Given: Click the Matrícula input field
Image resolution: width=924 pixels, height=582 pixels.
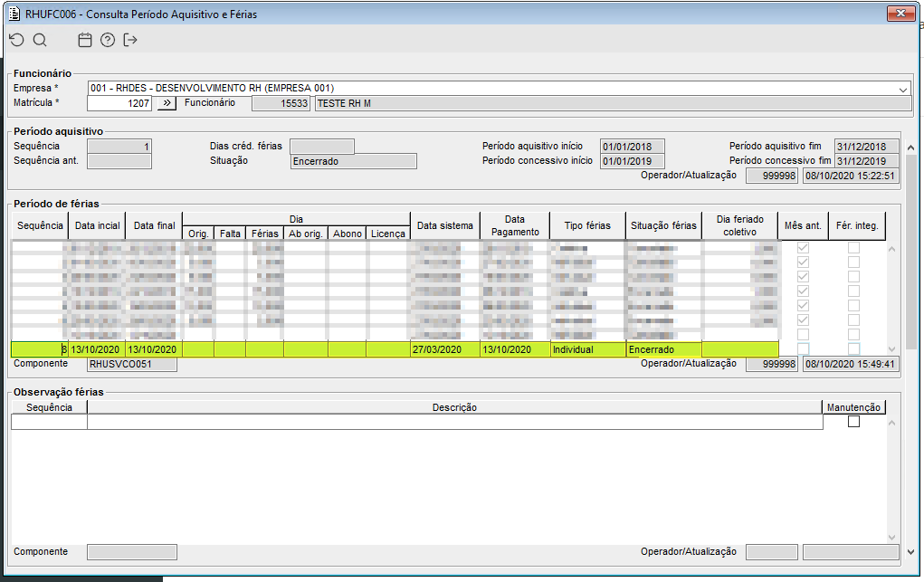Looking at the screenshot, I should point(120,103).
